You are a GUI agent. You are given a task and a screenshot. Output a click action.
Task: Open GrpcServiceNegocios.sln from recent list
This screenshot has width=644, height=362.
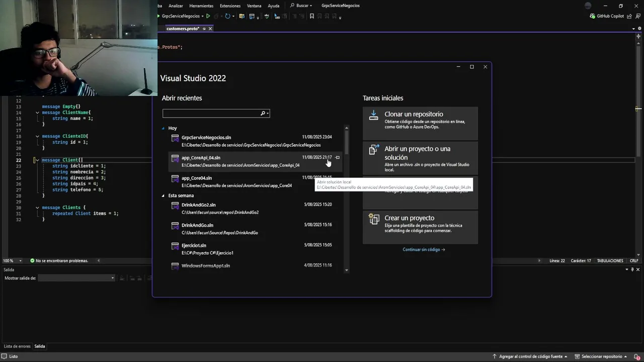click(256, 141)
